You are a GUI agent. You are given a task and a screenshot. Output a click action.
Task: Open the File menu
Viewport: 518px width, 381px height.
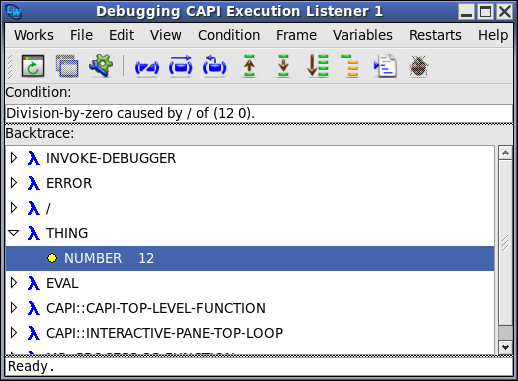tap(81, 35)
